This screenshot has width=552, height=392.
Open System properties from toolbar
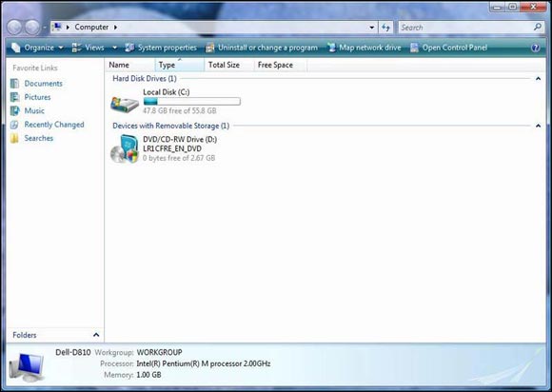coord(161,48)
